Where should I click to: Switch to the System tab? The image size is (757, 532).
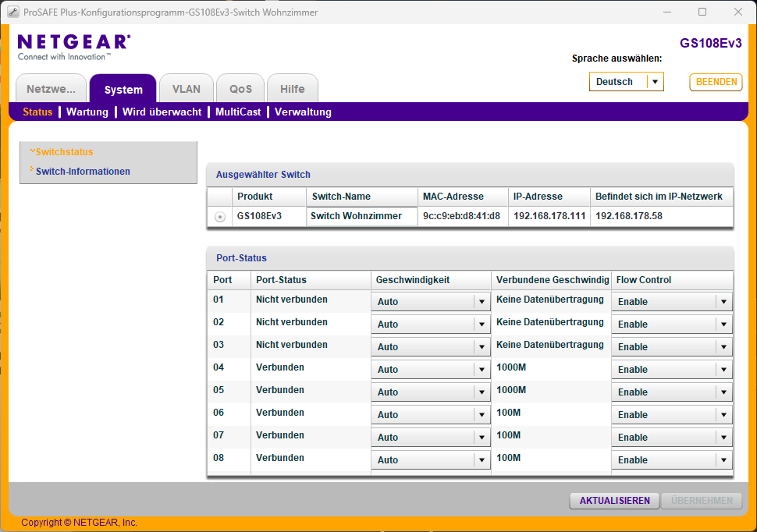click(123, 89)
